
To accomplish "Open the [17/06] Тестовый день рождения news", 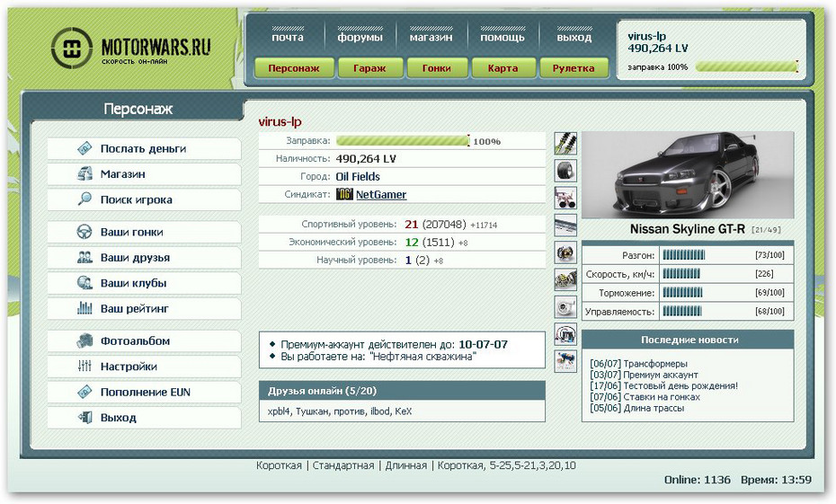I will pyautogui.click(x=663, y=385).
